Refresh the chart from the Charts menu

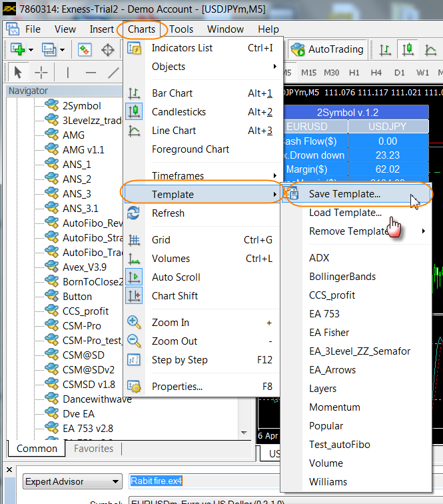click(x=168, y=213)
